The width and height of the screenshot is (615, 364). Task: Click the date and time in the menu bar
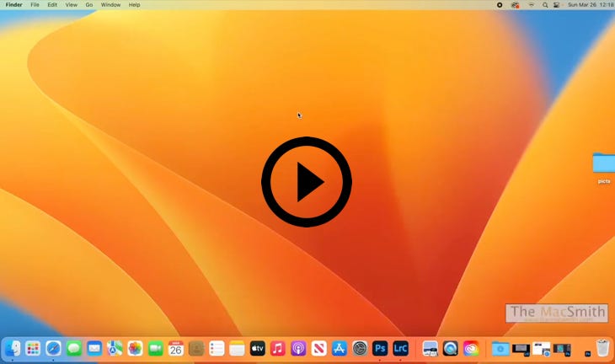pyautogui.click(x=591, y=5)
